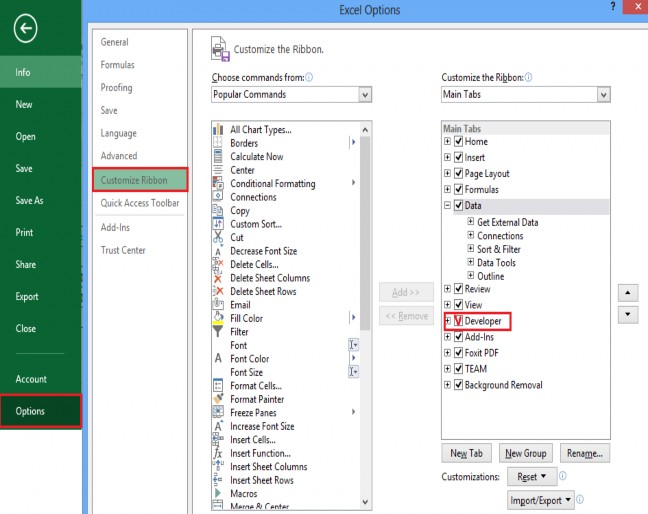Screen dimensions: 648x514
Task: Enable the Developer tab checkbox
Action: click(x=459, y=321)
